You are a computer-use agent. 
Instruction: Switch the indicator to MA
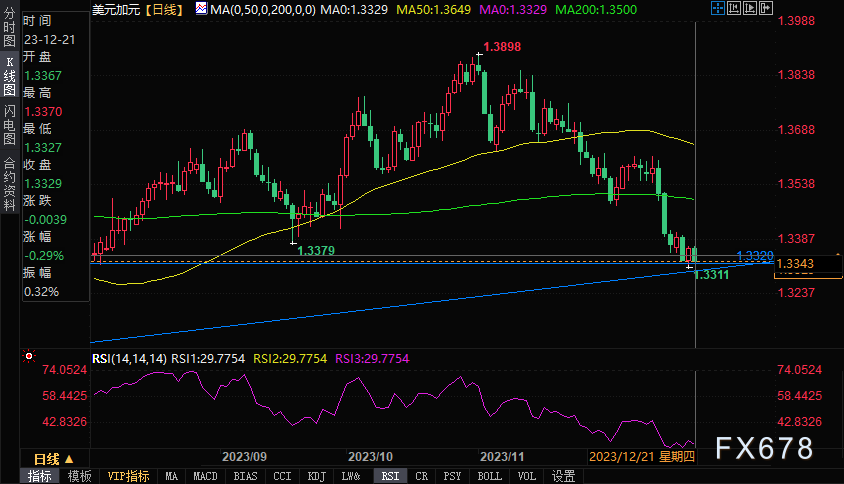coord(171,476)
